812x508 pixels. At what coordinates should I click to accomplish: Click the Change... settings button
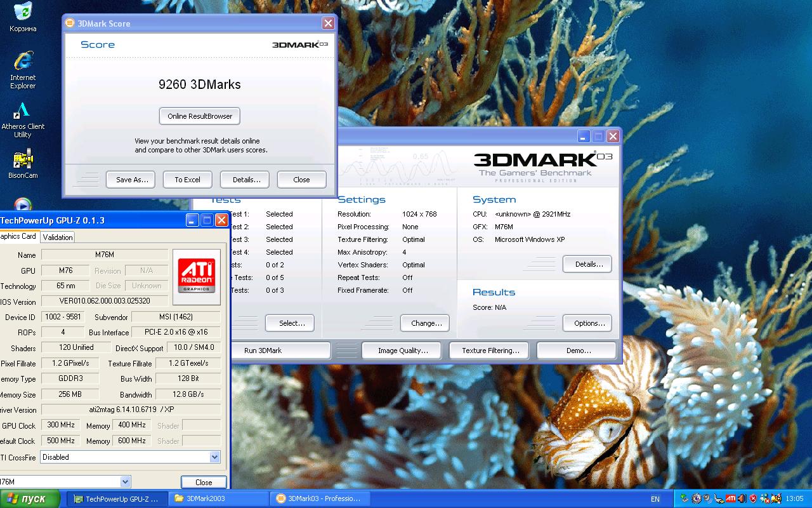click(426, 323)
